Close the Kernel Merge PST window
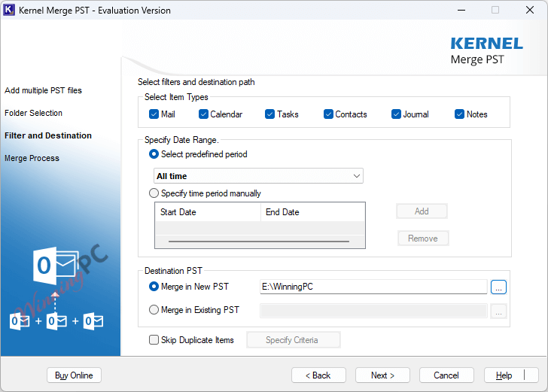The image size is (548, 392). click(530, 10)
